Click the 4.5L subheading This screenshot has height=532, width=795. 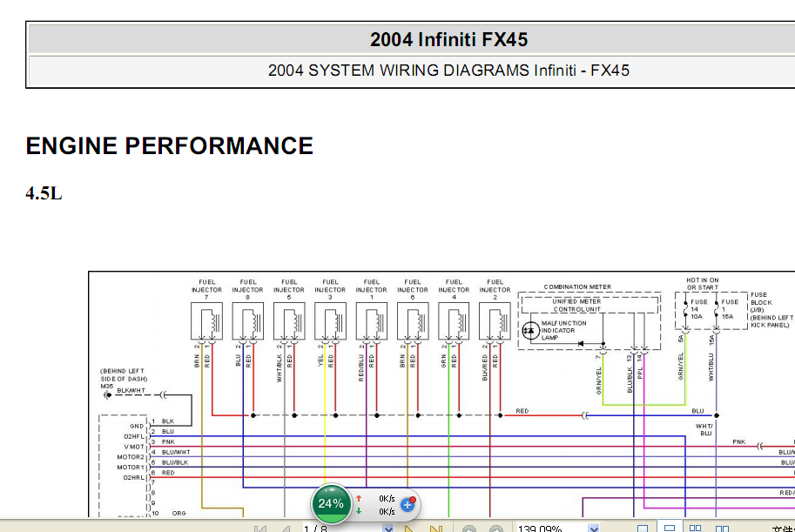coord(44,193)
